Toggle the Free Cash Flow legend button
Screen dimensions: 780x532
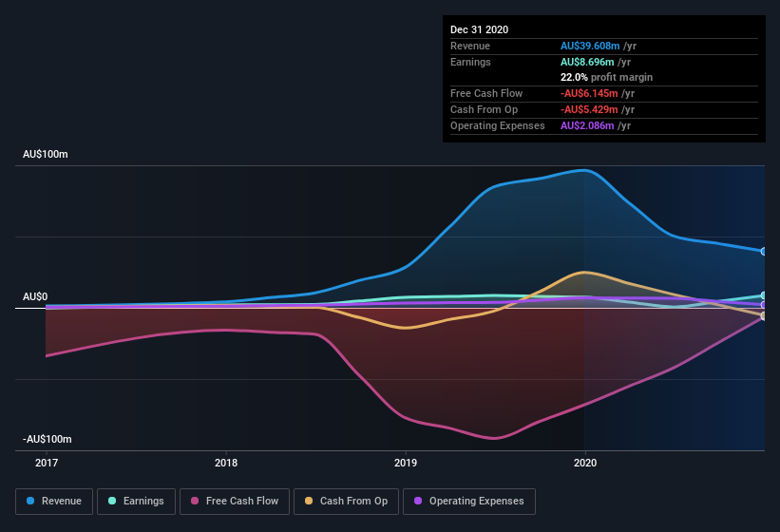(235, 502)
